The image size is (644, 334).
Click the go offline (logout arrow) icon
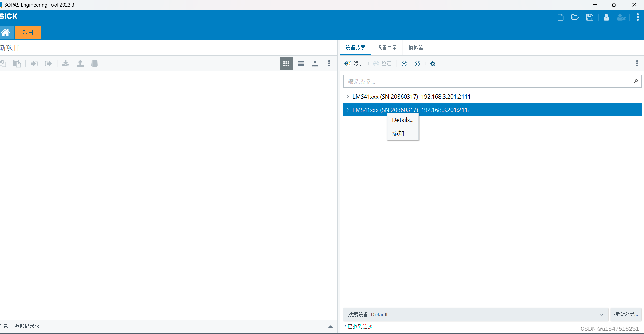48,64
